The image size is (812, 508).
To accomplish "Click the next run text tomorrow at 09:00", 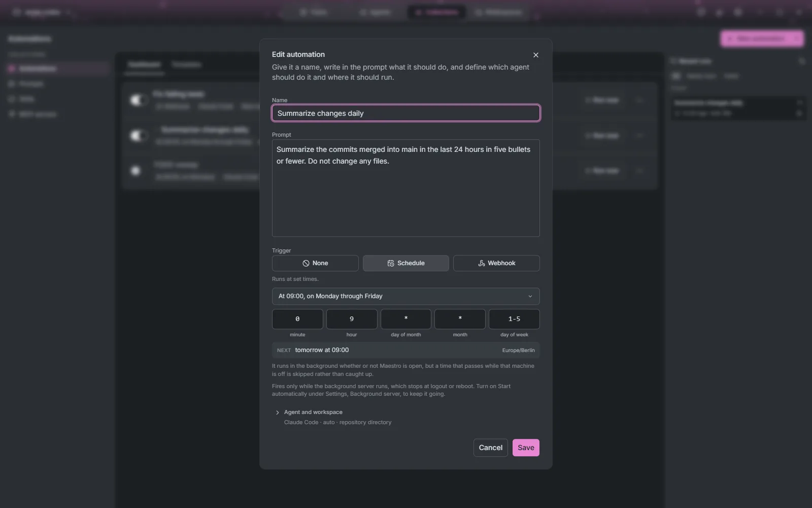I will (322, 350).
